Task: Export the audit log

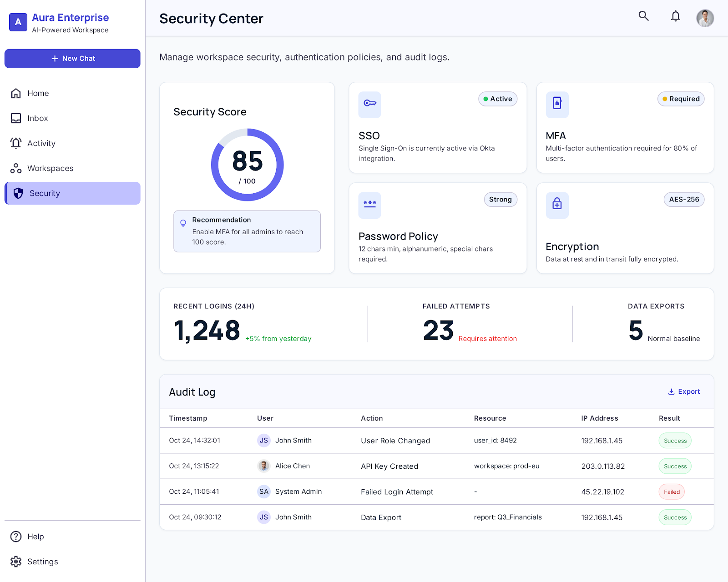Action: [684, 391]
